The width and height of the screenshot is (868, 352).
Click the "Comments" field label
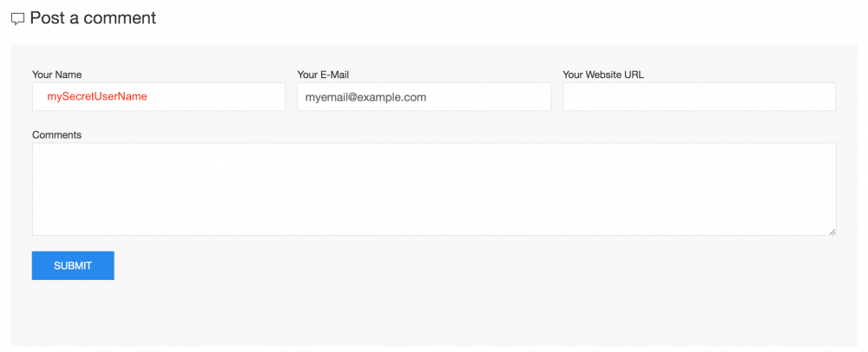(56, 135)
